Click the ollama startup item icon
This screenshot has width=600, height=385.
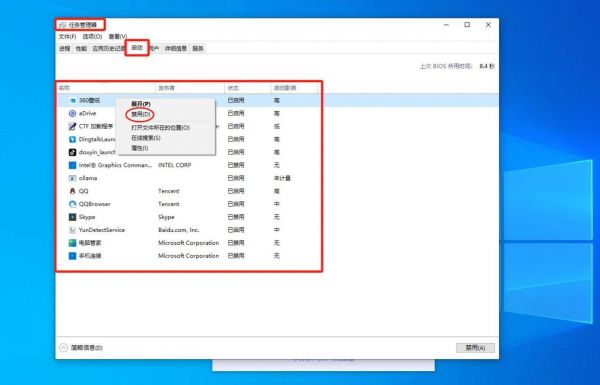pos(72,178)
